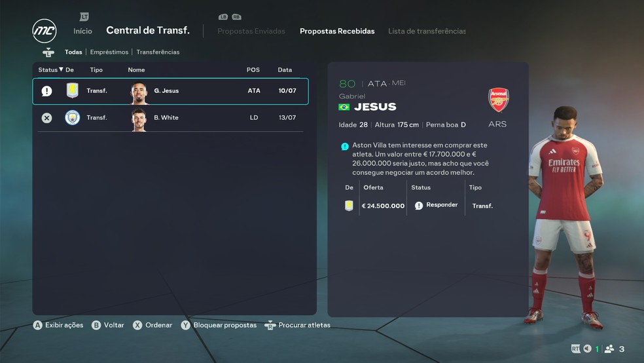Viewport: 644px width, 363px height.
Task: Click the A button icon for Exibir ações
Action: [38, 325]
